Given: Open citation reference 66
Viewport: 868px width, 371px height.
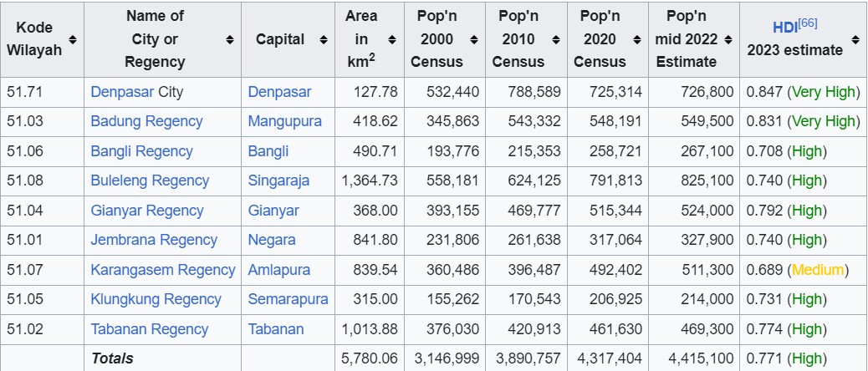Looking at the screenshot, I should 805,23.
